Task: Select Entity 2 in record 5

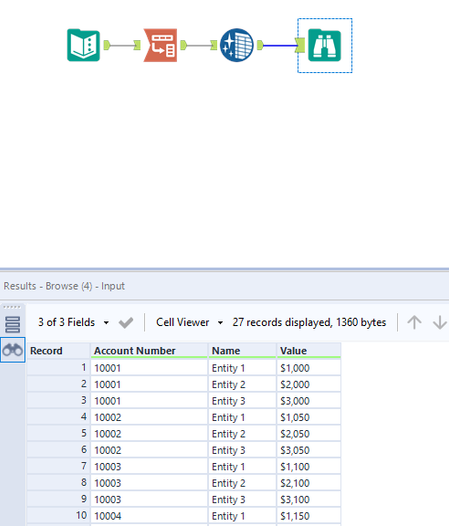Action: pos(242,434)
